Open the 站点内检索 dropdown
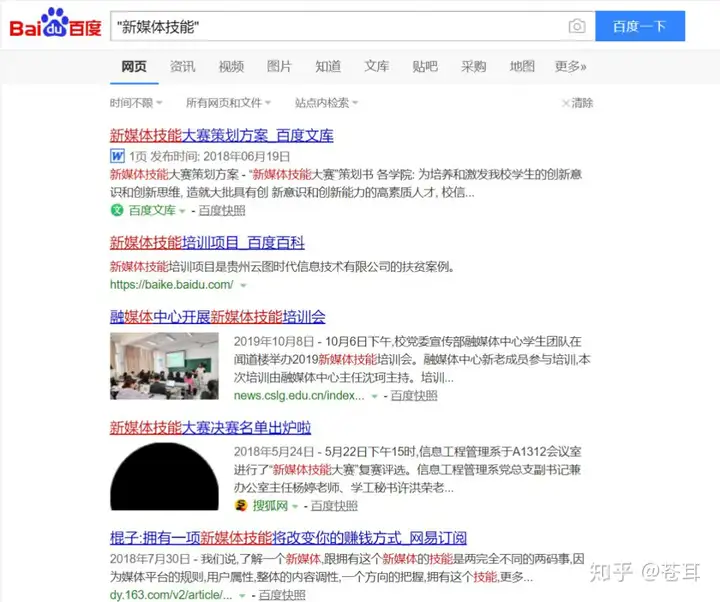The width and height of the screenshot is (720, 602). click(x=326, y=103)
